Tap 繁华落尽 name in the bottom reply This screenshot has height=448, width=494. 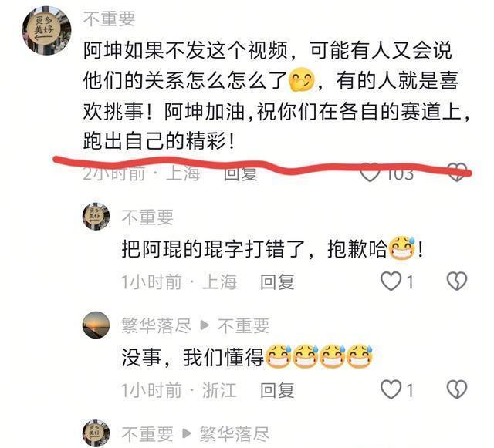click(235, 434)
